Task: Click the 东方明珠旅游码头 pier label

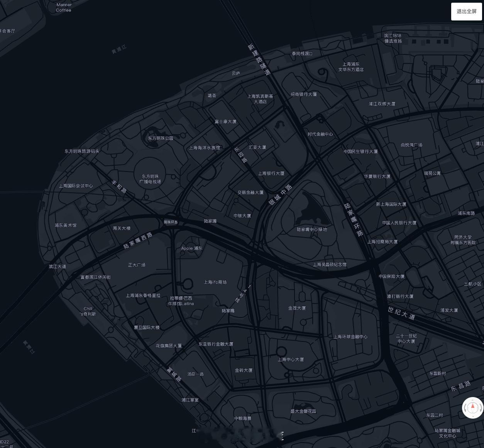Action: (x=82, y=151)
